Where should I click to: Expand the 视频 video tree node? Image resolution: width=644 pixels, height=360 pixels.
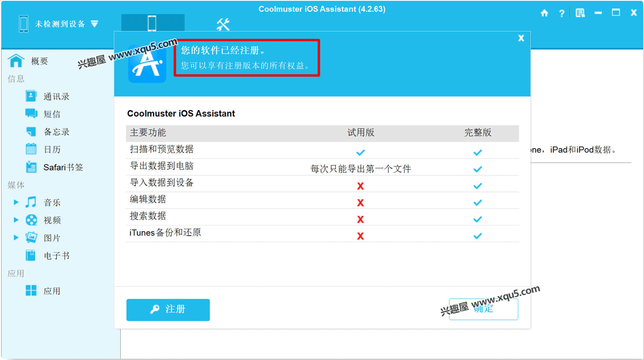[x=16, y=220]
